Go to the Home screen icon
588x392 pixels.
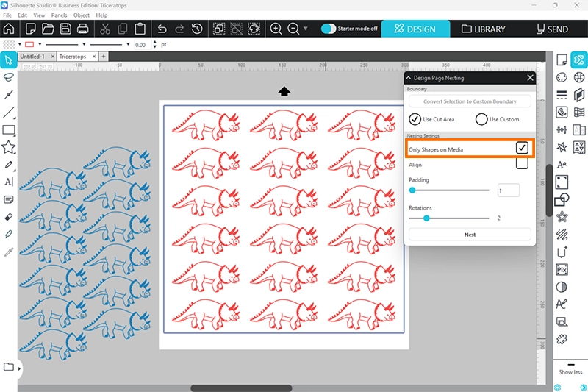9,29
